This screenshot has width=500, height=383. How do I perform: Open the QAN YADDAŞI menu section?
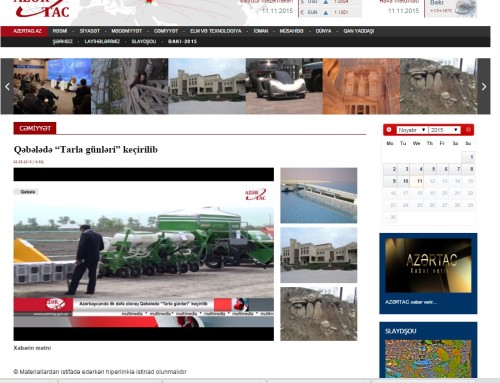click(x=359, y=31)
